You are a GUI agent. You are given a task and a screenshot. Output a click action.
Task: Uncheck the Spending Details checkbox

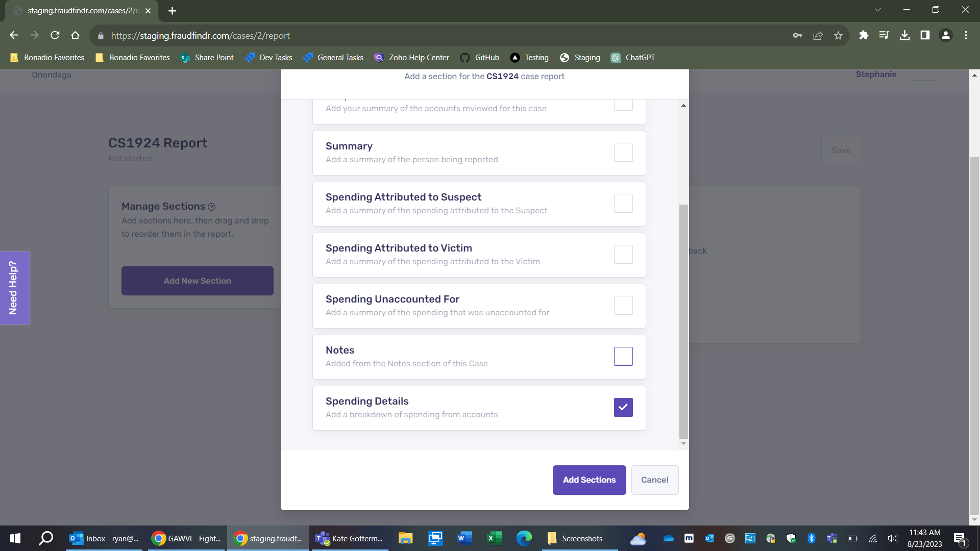click(623, 408)
